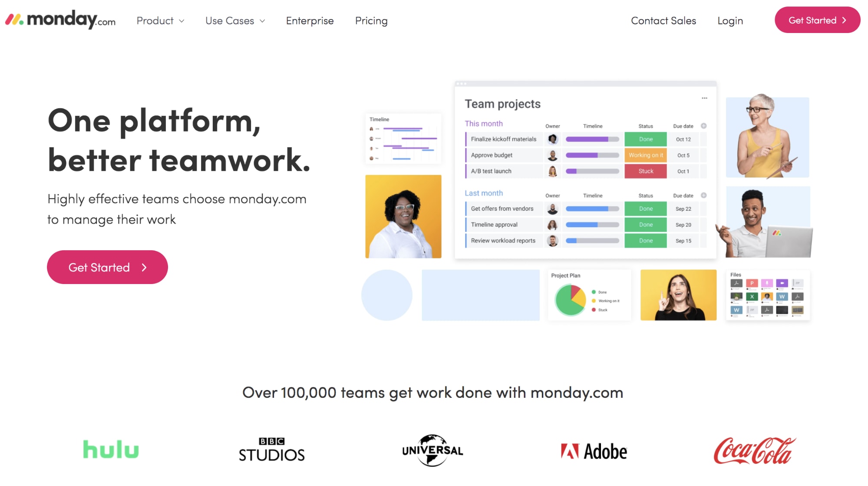Click the Contact Sales link in navigation
This screenshot has height=486, width=868.
[663, 20]
